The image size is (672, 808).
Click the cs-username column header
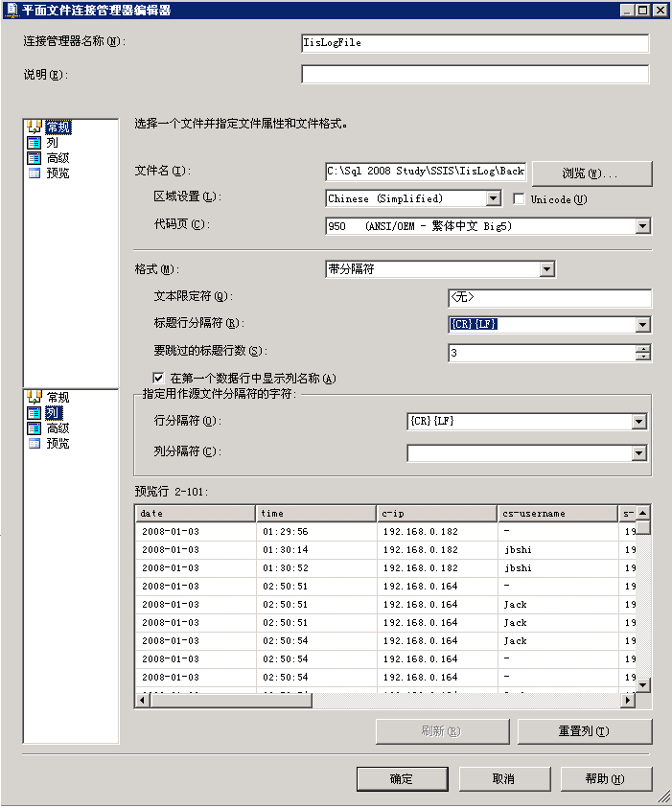coord(558,513)
